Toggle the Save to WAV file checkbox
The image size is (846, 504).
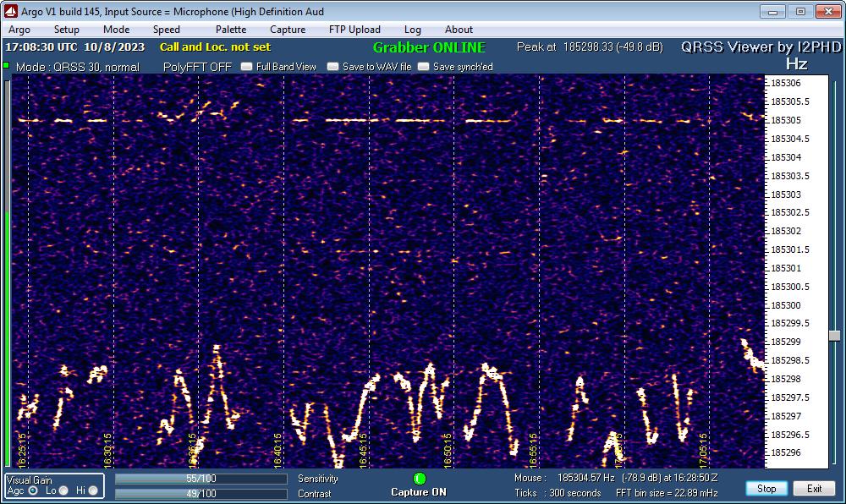pos(332,67)
